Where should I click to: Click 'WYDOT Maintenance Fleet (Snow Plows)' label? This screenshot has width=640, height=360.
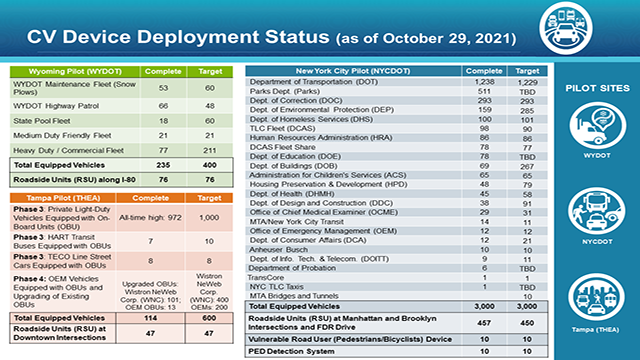tap(74, 88)
